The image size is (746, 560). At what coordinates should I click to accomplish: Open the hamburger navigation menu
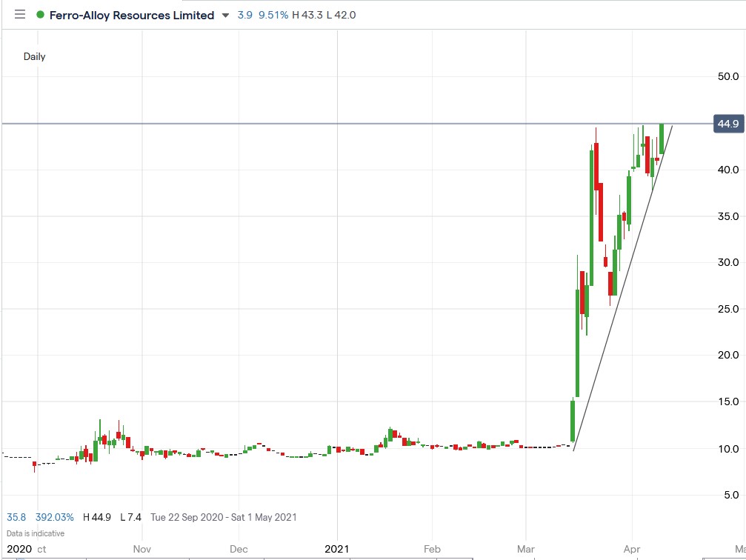(19, 14)
